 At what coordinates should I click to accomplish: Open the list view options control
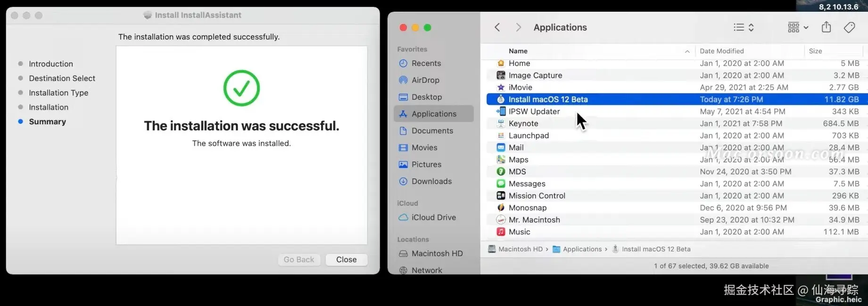(744, 27)
